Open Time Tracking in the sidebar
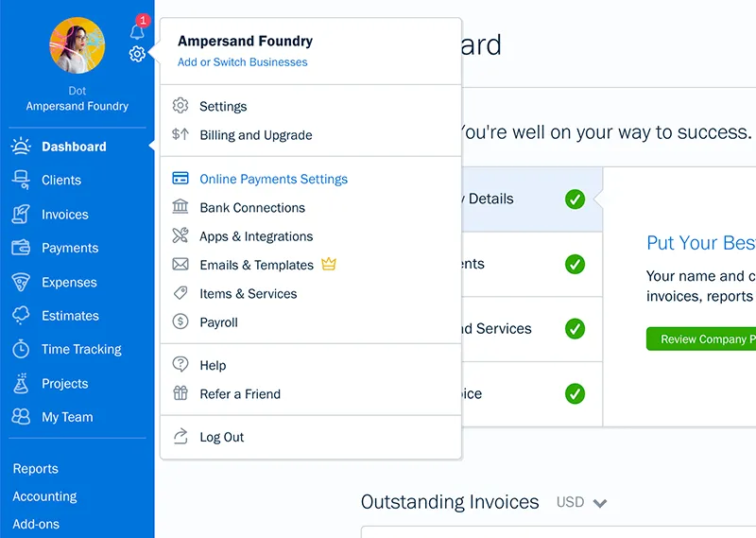Screen dimensions: 756x538 [x=81, y=350]
